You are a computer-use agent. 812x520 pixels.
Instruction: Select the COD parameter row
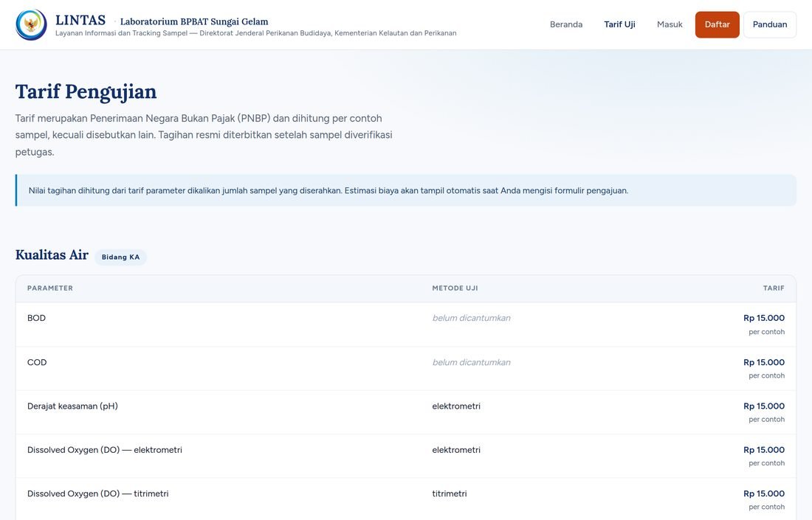click(406, 368)
